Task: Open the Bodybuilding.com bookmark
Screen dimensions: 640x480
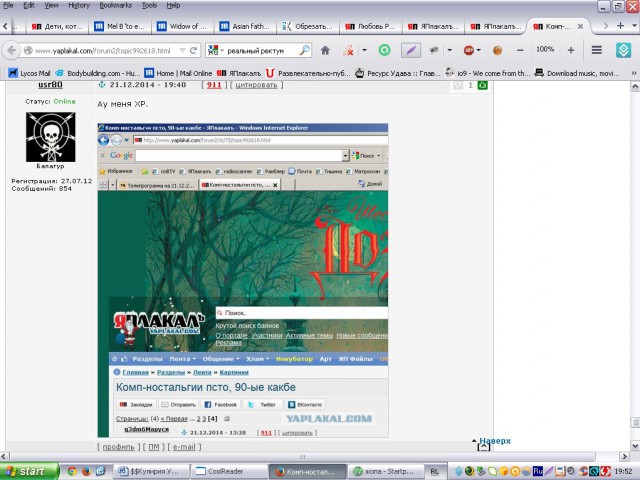Action: pos(98,73)
